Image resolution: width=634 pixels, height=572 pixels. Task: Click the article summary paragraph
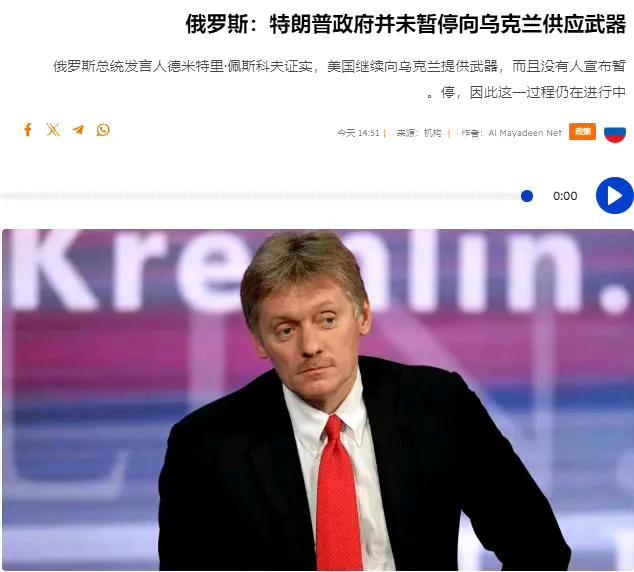tap(340, 79)
